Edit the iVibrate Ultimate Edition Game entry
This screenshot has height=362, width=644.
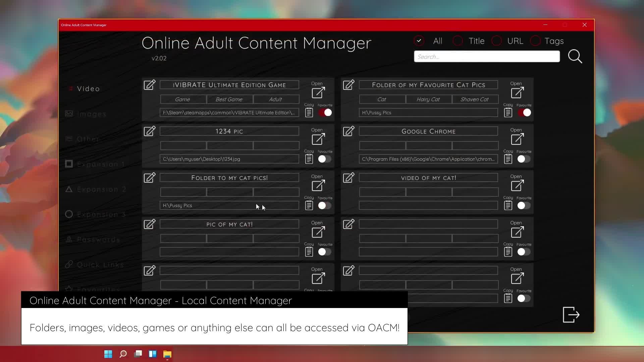tap(150, 85)
